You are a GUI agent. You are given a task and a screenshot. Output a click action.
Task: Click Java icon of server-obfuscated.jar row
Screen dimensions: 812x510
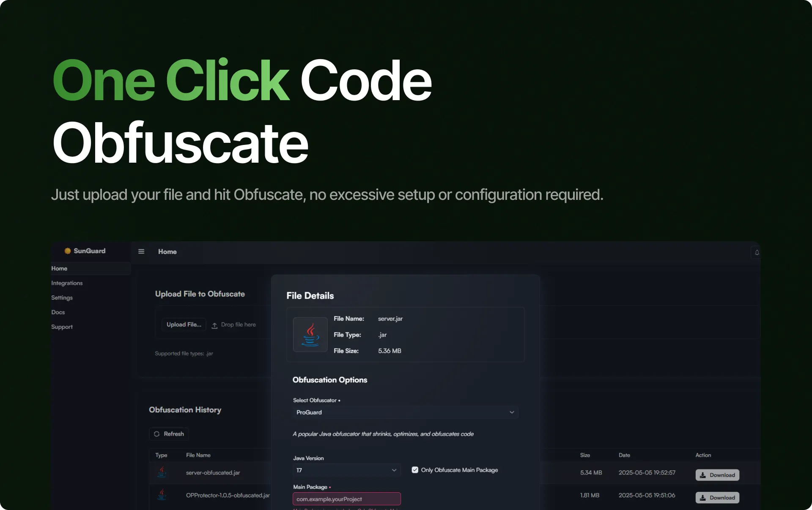pos(162,472)
